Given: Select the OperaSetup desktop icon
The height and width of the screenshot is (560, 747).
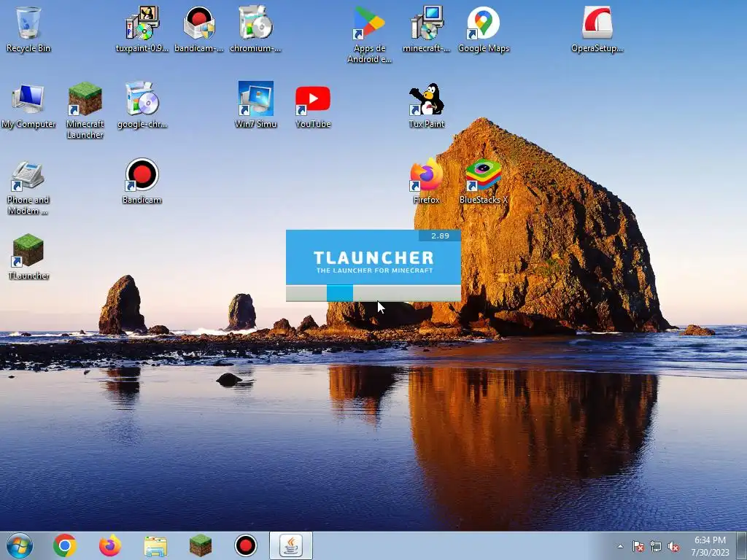Looking at the screenshot, I should 597,29.
